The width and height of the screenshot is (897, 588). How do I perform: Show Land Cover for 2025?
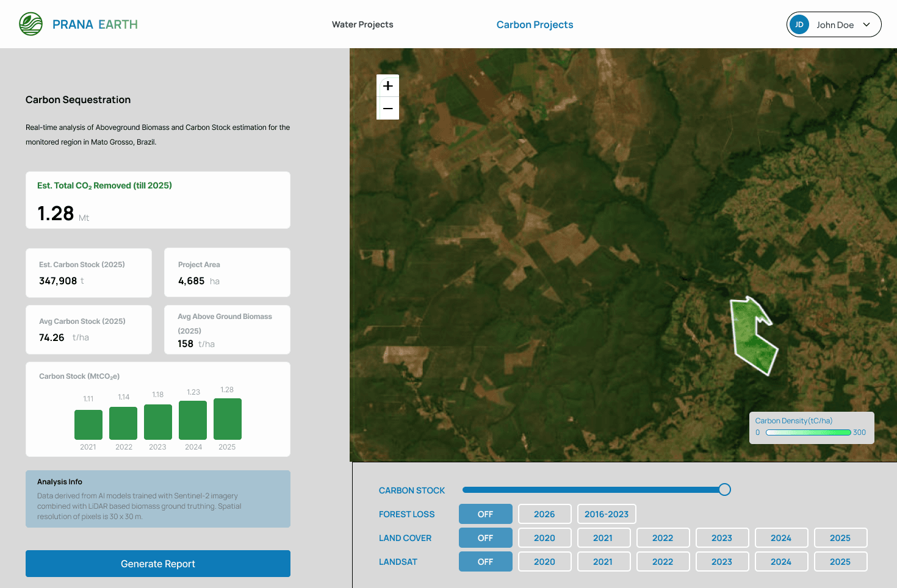[840, 538]
